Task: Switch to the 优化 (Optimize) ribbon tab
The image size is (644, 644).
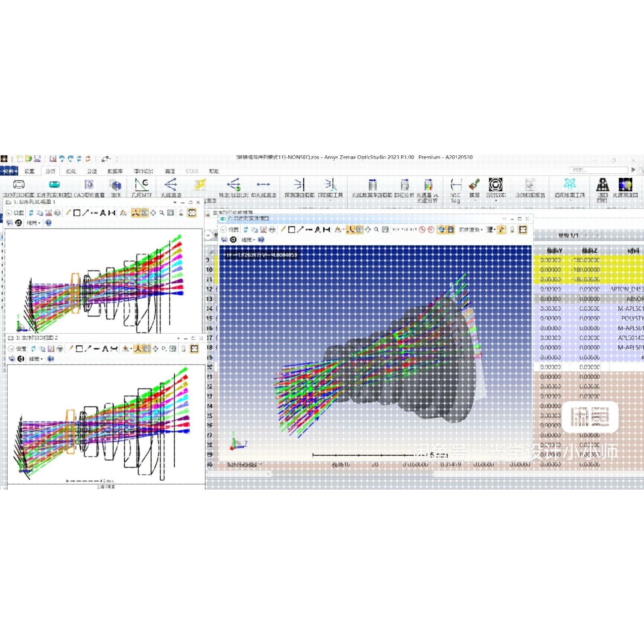Action: 71,171
